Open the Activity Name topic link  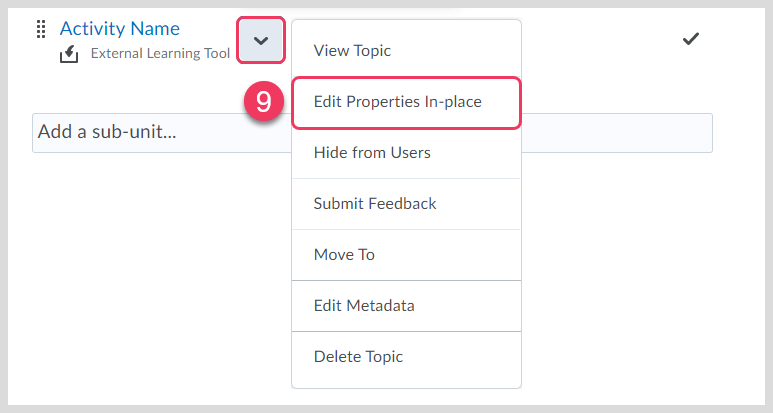pyautogui.click(x=120, y=29)
